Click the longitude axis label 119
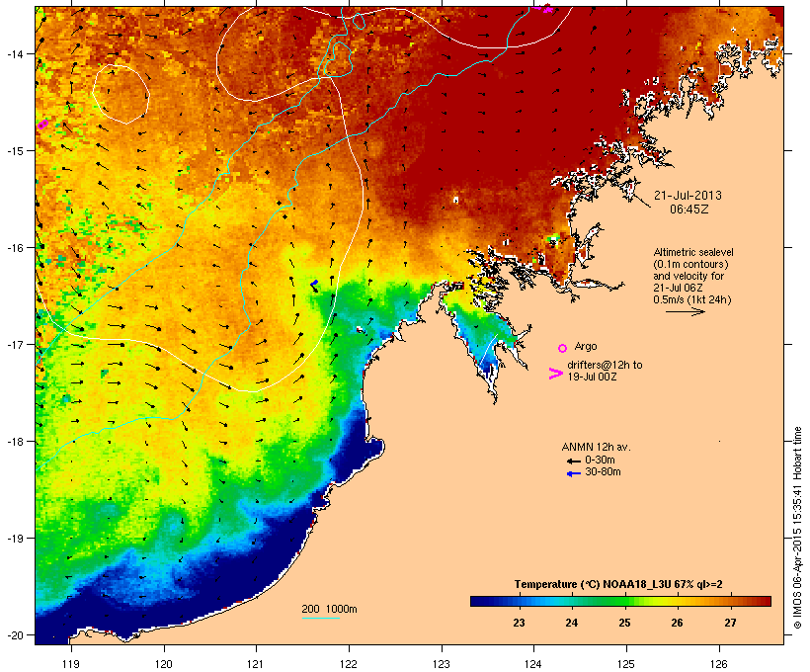Image resolution: width=810 pixels, height=672 pixels. tap(71, 664)
